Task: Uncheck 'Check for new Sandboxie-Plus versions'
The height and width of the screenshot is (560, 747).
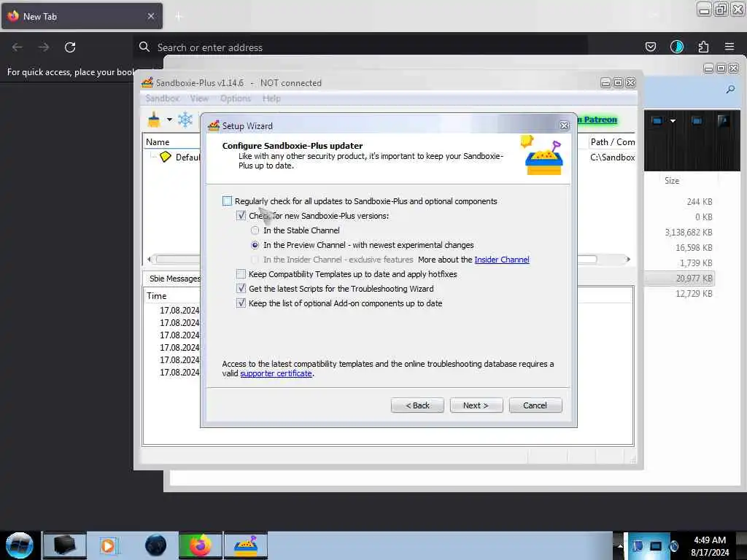Action: pyautogui.click(x=241, y=216)
